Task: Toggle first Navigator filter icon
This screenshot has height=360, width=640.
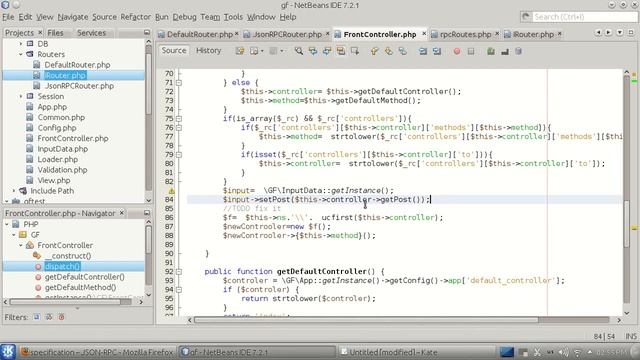Action: (x=37, y=317)
